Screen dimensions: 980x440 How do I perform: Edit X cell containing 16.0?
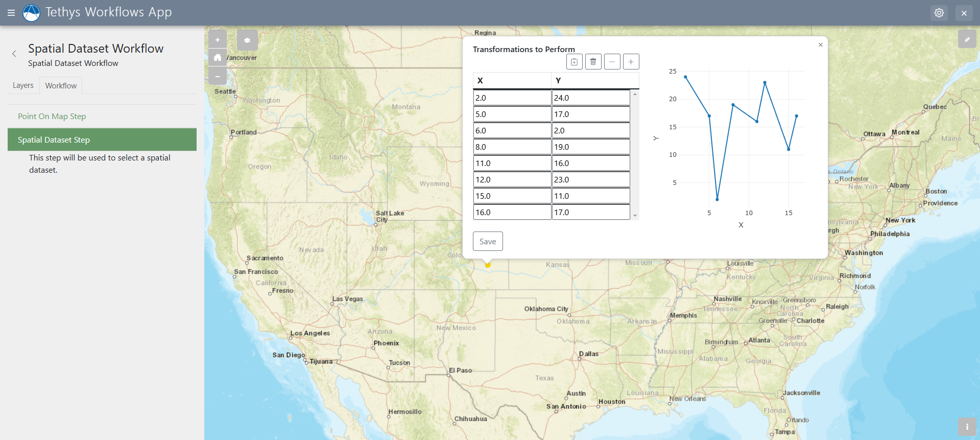[512, 212]
